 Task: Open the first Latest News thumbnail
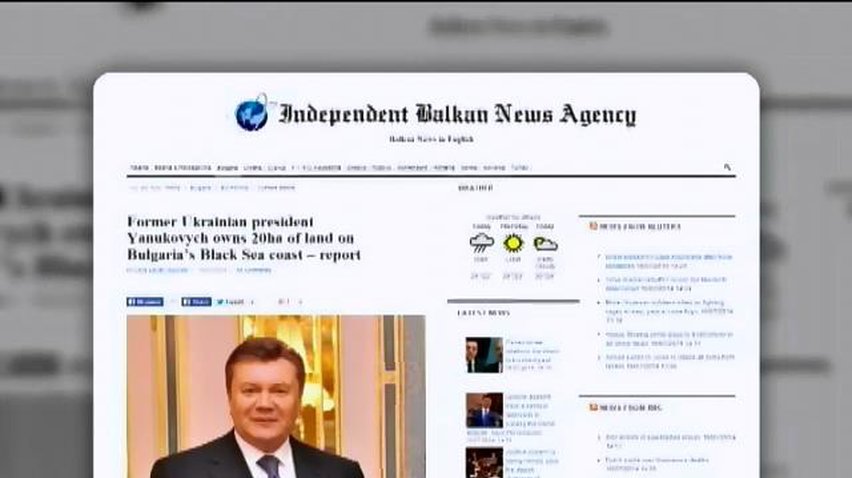coord(484,355)
